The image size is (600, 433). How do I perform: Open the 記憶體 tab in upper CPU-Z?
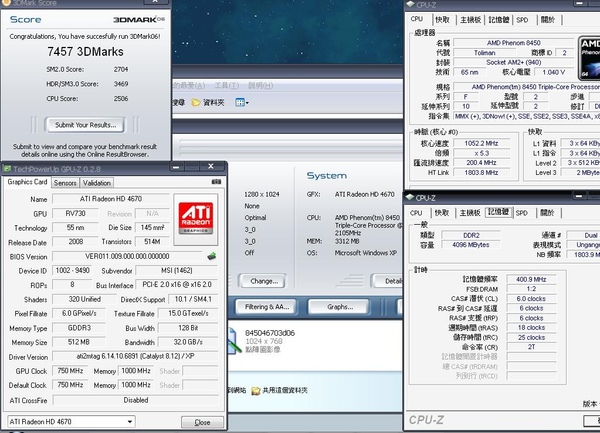[x=499, y=20]
